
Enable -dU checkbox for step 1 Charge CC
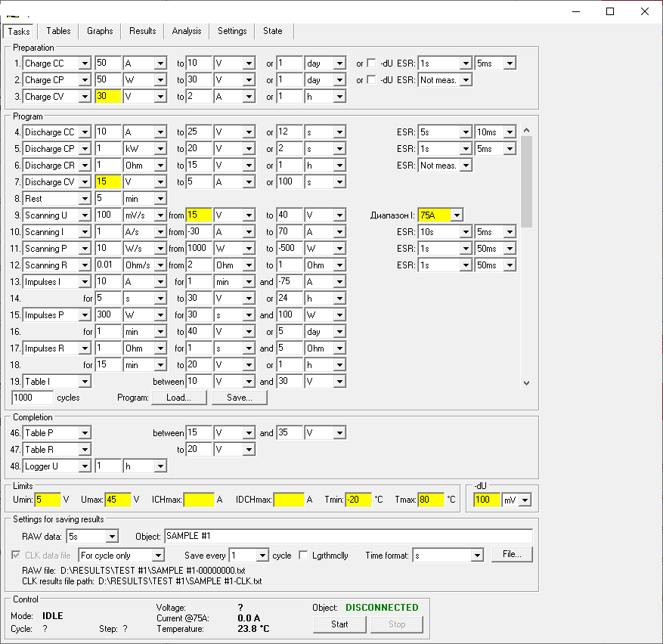(x=371, y=63)
